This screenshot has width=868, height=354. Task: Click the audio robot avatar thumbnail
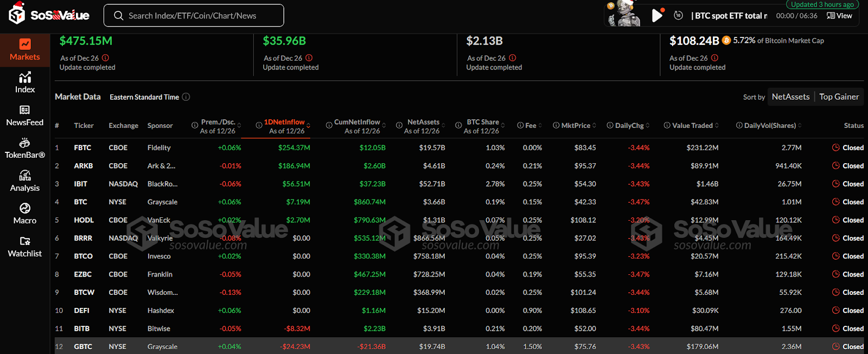click(624, 14)
